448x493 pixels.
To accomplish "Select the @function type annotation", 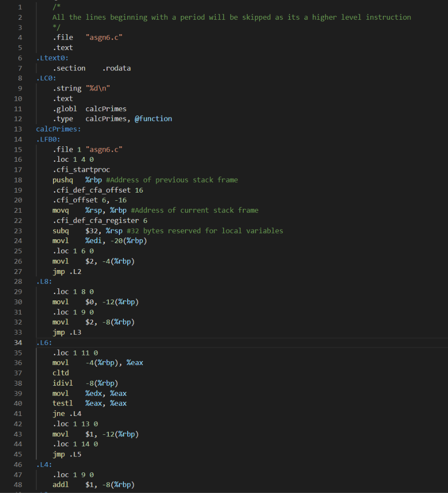I will (x=153, y=118).
